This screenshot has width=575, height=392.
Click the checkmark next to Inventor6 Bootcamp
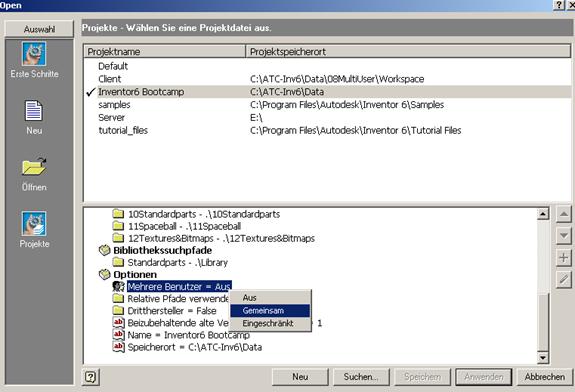coord(91,92)
